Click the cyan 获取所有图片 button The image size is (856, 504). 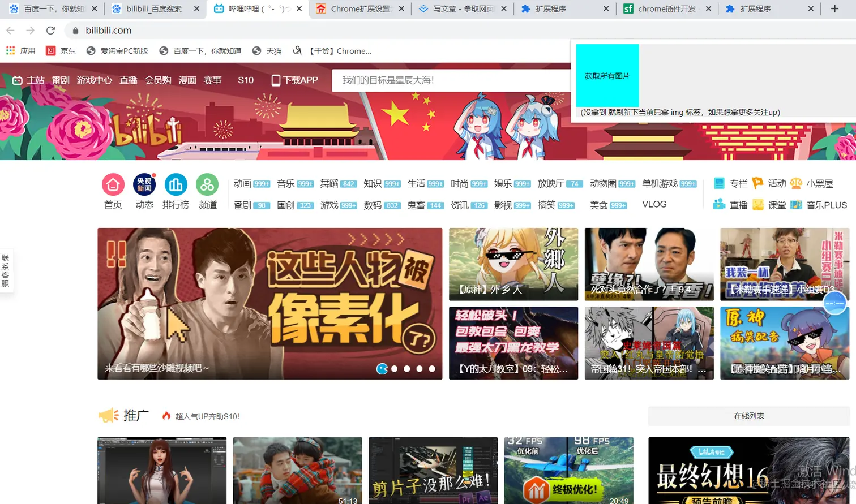point(607,76)
